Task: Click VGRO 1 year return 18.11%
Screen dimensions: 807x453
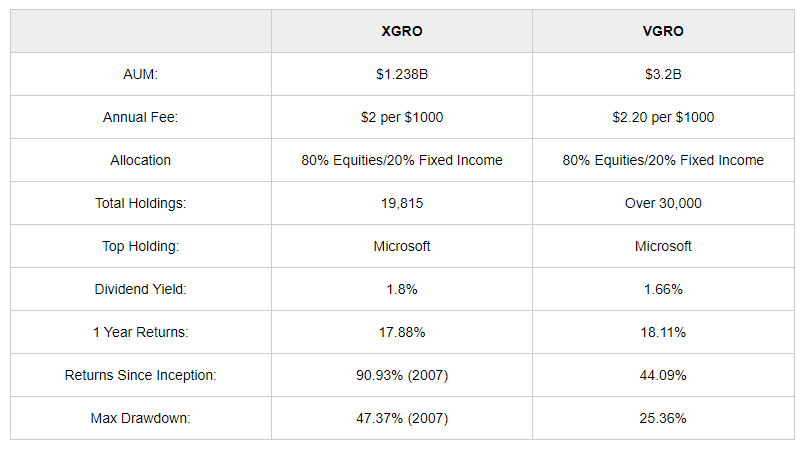Action: (663, 332)
